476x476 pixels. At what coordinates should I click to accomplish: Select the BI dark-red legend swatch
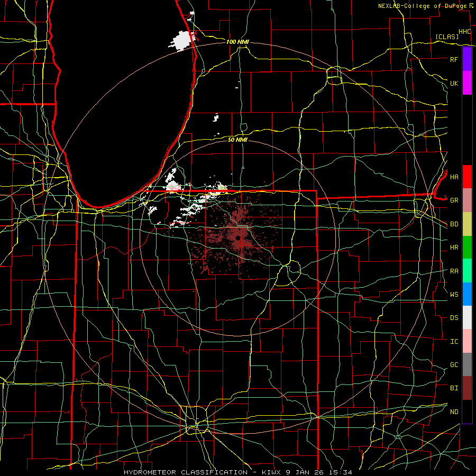(467, 388)
